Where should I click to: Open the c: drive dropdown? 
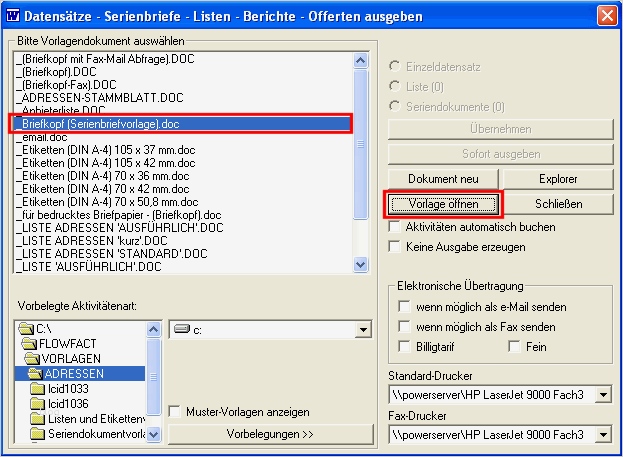click(x=363, y=330)
